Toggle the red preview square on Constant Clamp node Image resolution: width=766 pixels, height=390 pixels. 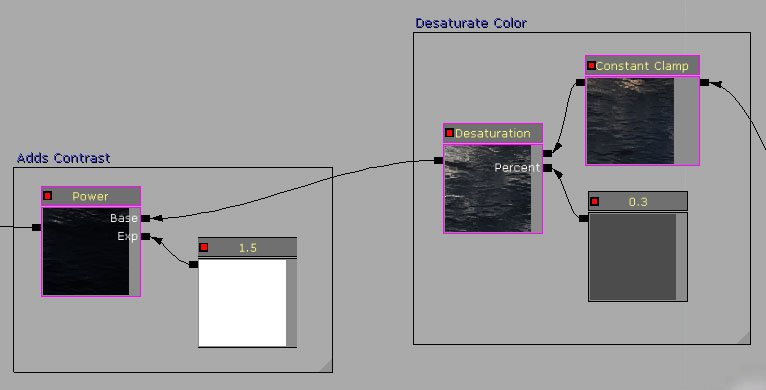click(591, 65)
